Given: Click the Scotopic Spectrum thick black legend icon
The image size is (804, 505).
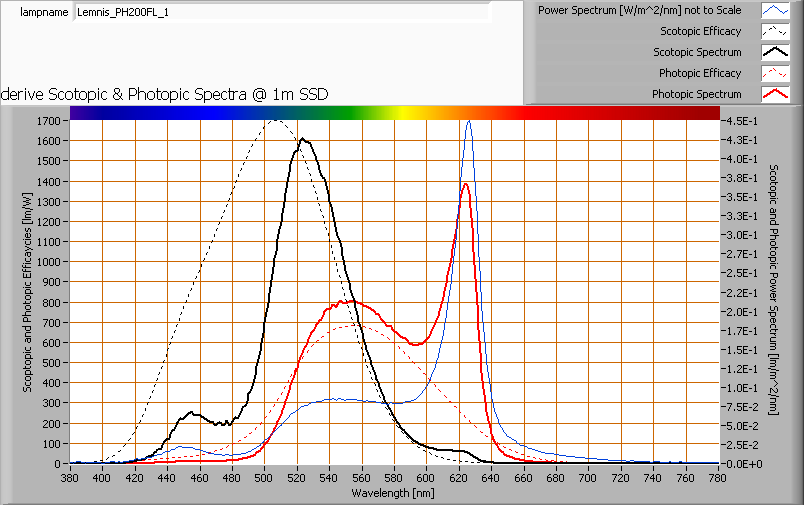Looking at the screenshot, I should [776, 52].
